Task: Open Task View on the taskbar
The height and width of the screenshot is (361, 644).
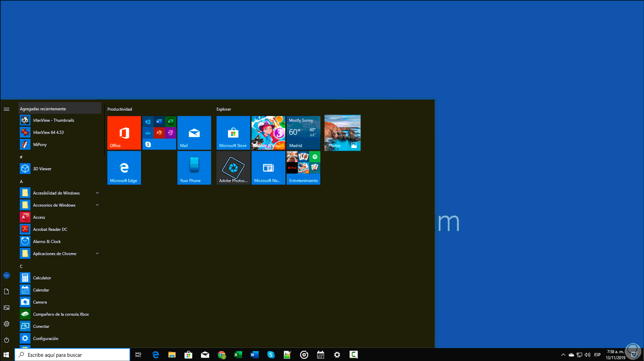Action: (x=138, y=355)
